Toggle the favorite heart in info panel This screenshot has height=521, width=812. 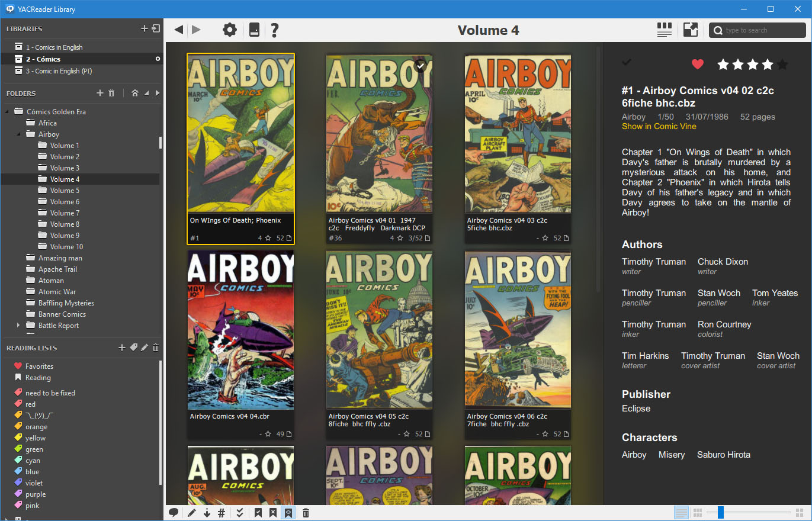[698, 64]
